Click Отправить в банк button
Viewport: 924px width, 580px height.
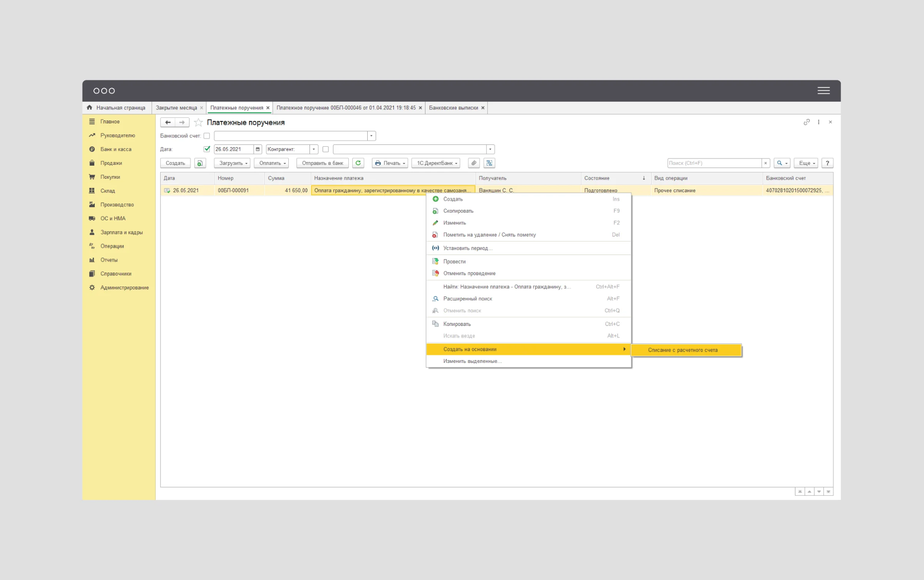pyautogui.click(x=323, y=163)
